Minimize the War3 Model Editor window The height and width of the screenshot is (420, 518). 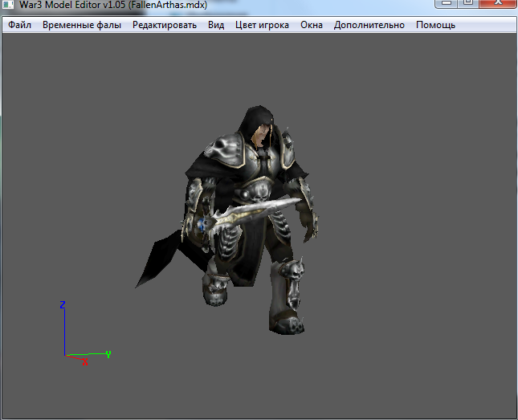pos(447,3)
